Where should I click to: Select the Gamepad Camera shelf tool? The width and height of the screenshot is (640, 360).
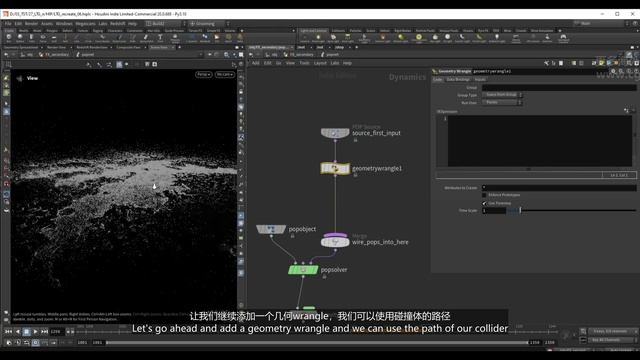coord(563,38)
